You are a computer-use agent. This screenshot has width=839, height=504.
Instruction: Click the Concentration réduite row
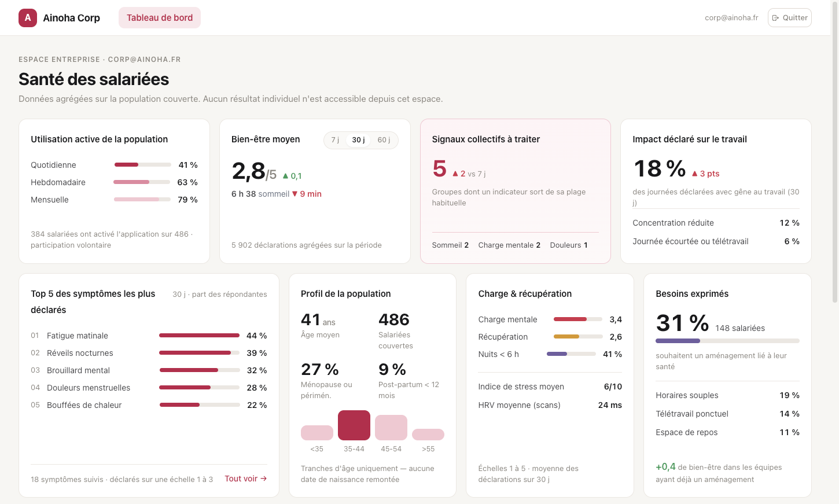(x=716, y=223)
